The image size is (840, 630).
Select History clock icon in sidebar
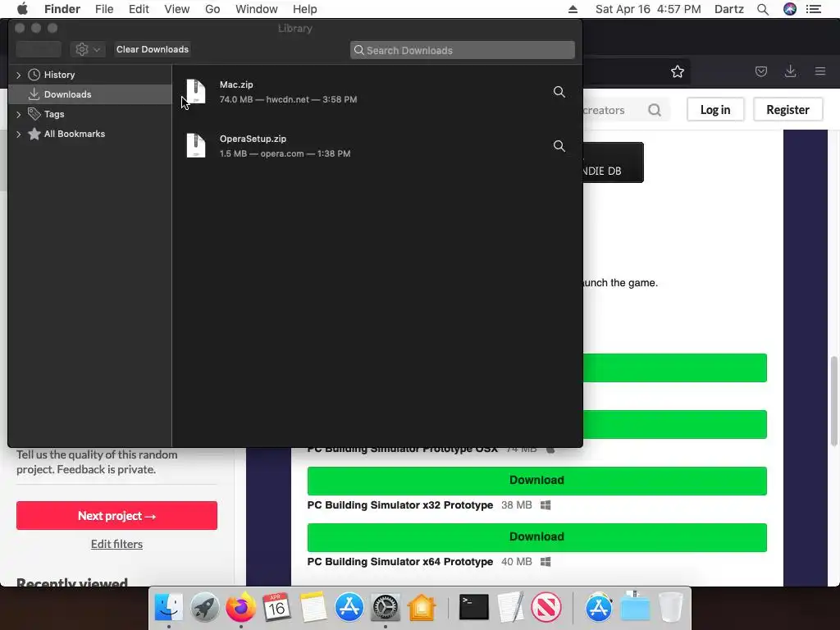34,75
